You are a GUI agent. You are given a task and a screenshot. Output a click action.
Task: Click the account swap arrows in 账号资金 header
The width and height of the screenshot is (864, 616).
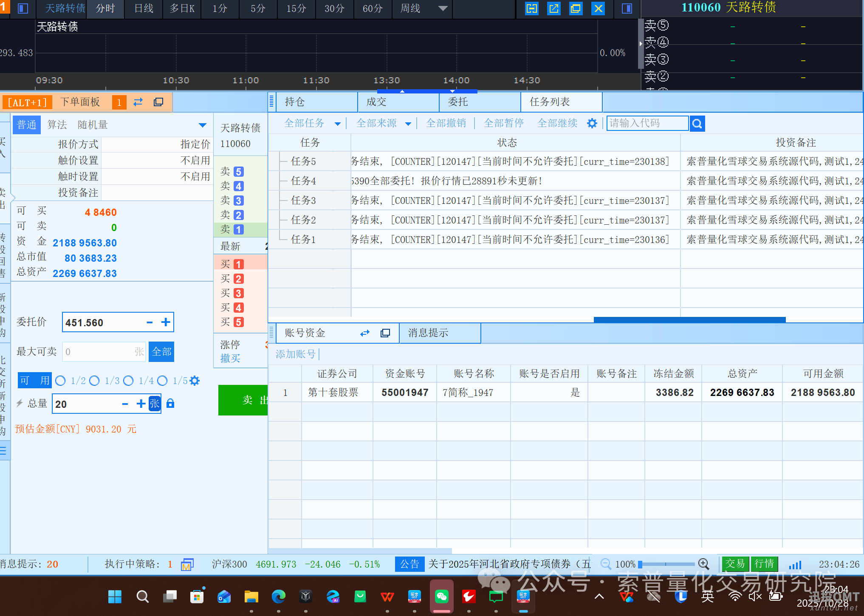click(364, 333)
